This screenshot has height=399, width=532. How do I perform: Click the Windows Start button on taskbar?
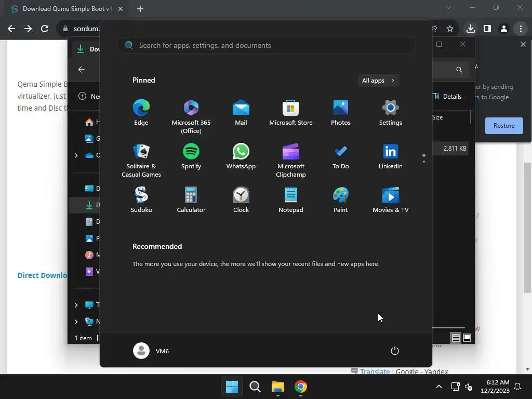[232, 387]
